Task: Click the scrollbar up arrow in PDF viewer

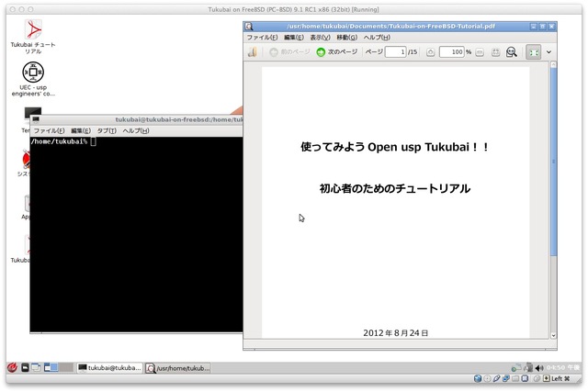Action: coord(553,65)
